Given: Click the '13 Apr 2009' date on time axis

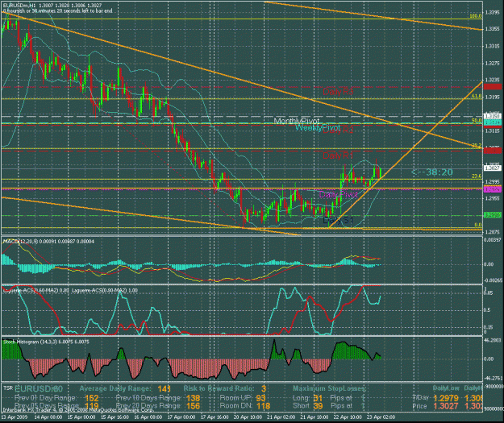Looking at the screenshot, I should coord(15,417).
